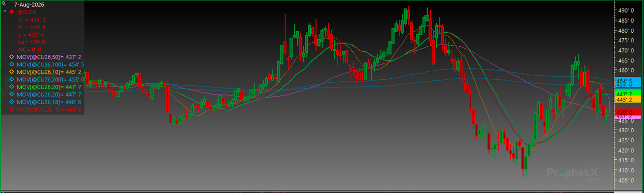Click the 7-Aug-2026 date header
The image size is (644, 193).
tap(29, 4)
